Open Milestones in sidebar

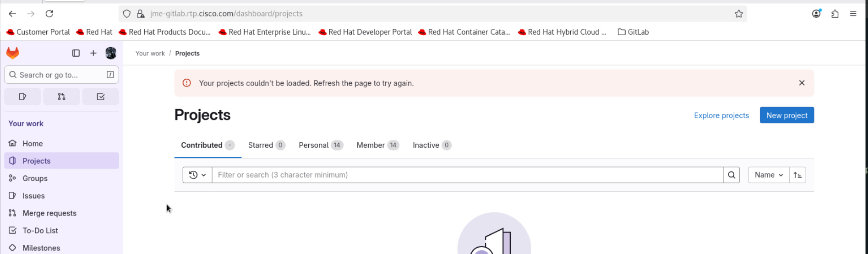point(61,248)
